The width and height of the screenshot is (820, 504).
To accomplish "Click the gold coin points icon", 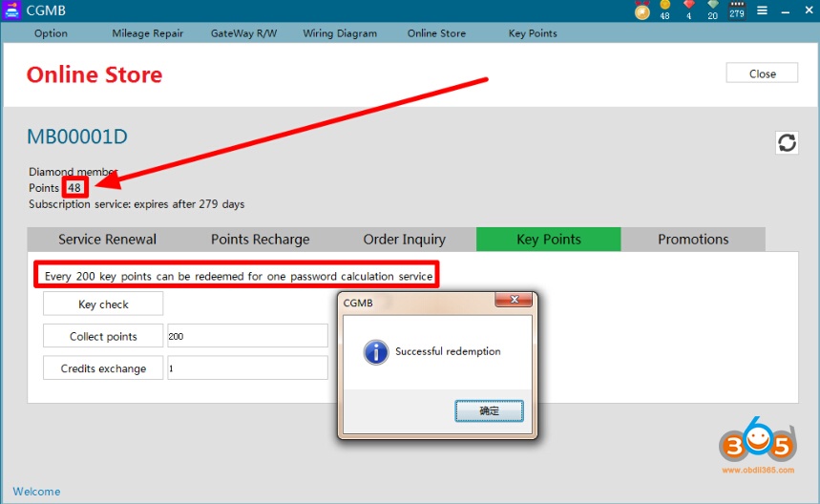I will coord(664,5).
